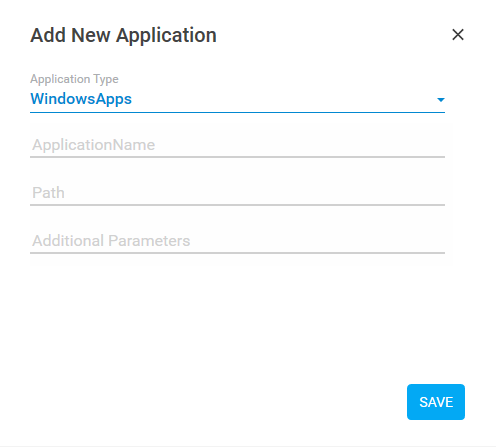
Task: Activate the ApplicationName placeholder text
Action: [x=94, y=145]
